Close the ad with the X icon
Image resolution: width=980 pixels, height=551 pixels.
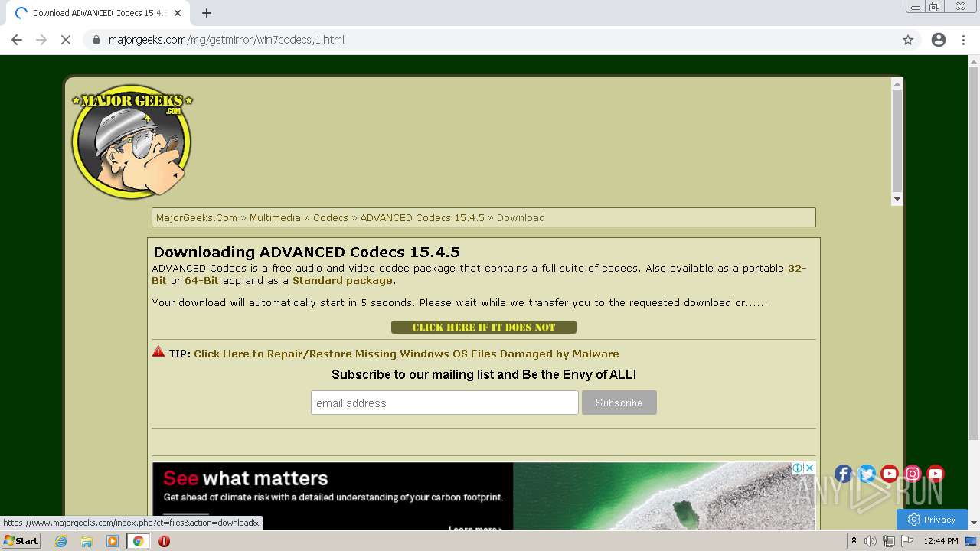(809, 468)
